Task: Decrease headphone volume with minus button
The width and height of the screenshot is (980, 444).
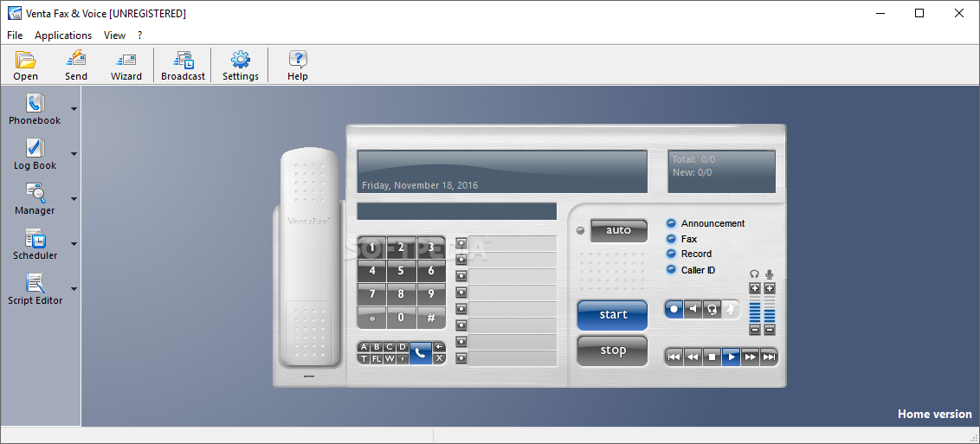Action: click(x=755, y=329)
